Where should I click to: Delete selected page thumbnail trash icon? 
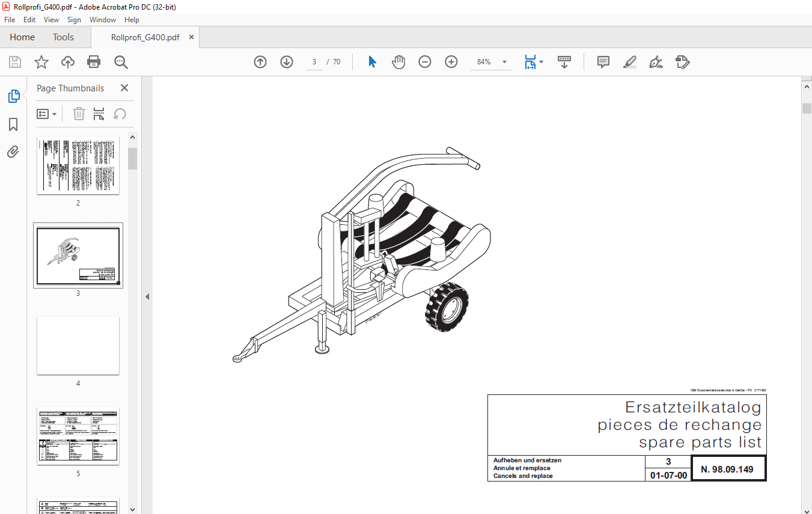[79, 114]
